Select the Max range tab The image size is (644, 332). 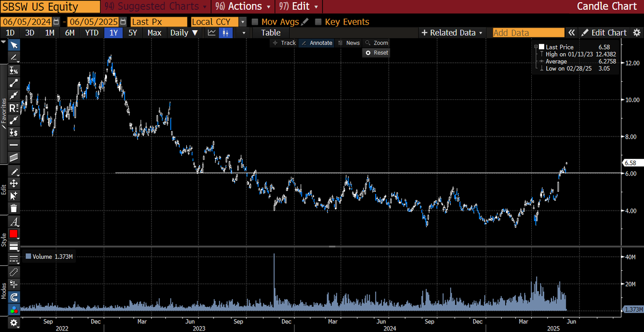154,33
